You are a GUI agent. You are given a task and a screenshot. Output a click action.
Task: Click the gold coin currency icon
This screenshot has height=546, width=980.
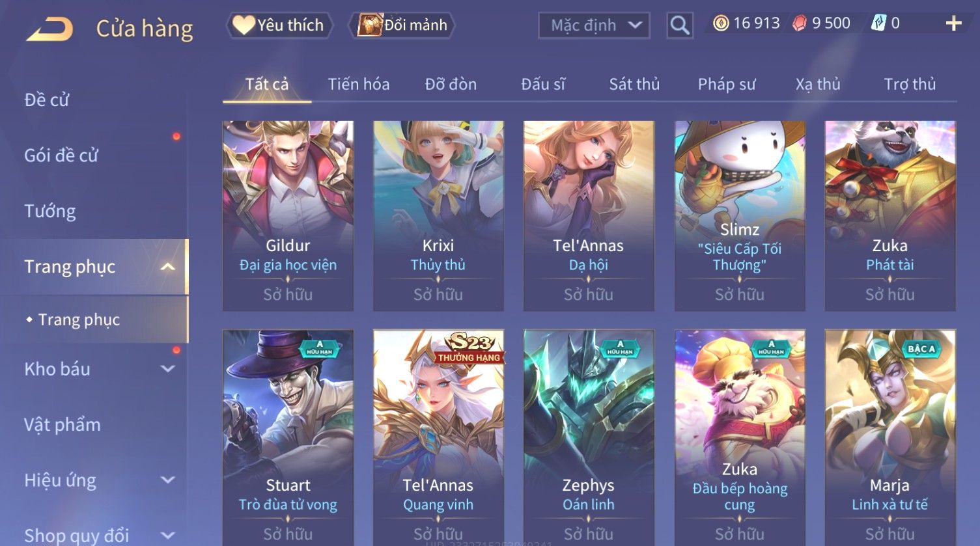tap(721, 23)
